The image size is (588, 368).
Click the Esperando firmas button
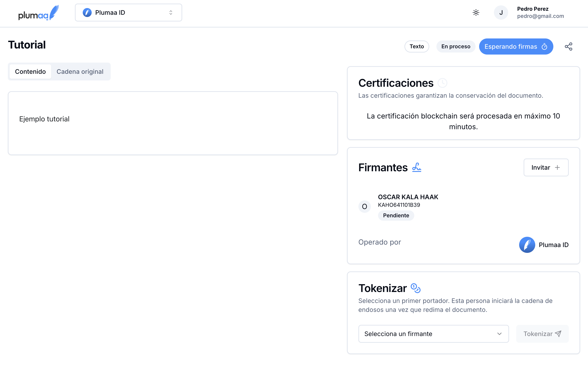pos(516,47)
